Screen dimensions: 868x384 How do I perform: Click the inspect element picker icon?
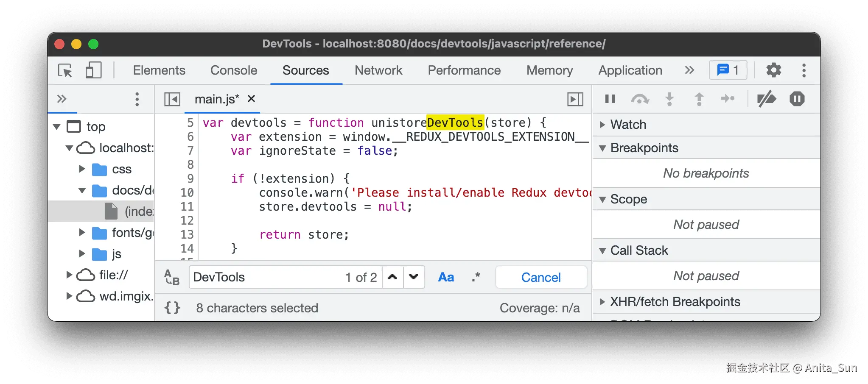(x=65, y=70)
